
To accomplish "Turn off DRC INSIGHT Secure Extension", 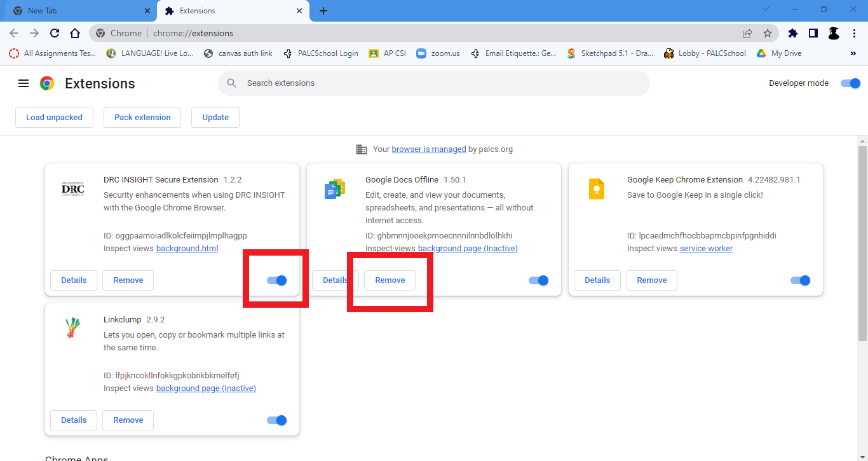I will pyautogui.click(x=277, y=280).
